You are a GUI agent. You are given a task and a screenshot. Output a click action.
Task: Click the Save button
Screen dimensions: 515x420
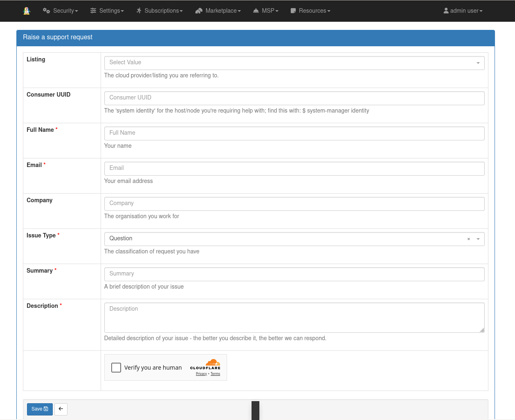coord(40,409)
